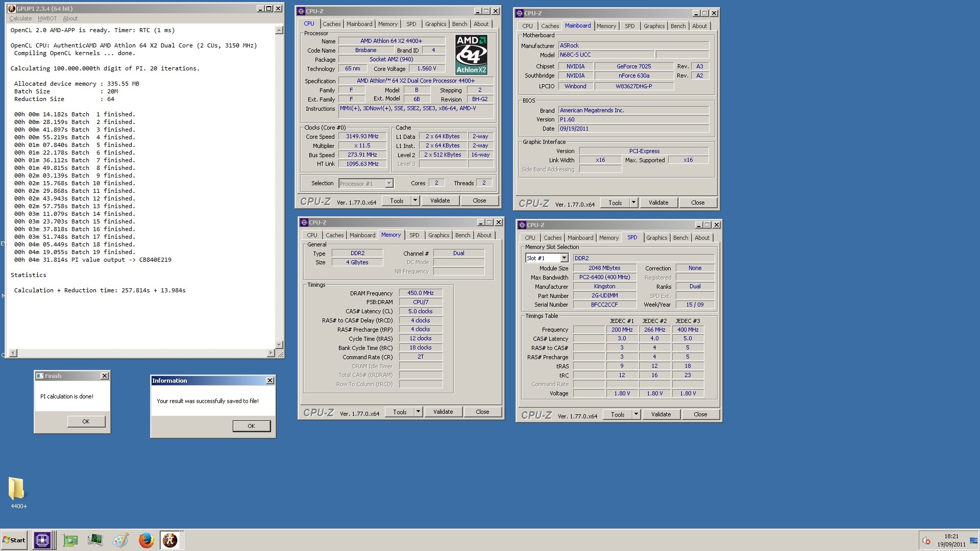Open the HWBOT menu in GPUPI
The width and height of the screenshot is (980, 551).
(x=47, y=18)
